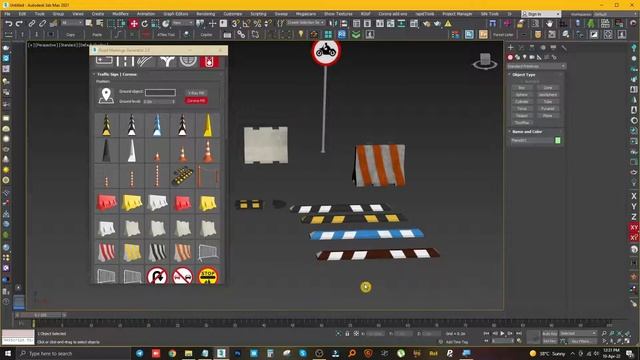Click the hatched lines tool in Road Markings window
The image size is (640, 360).
tap(146, 62)
